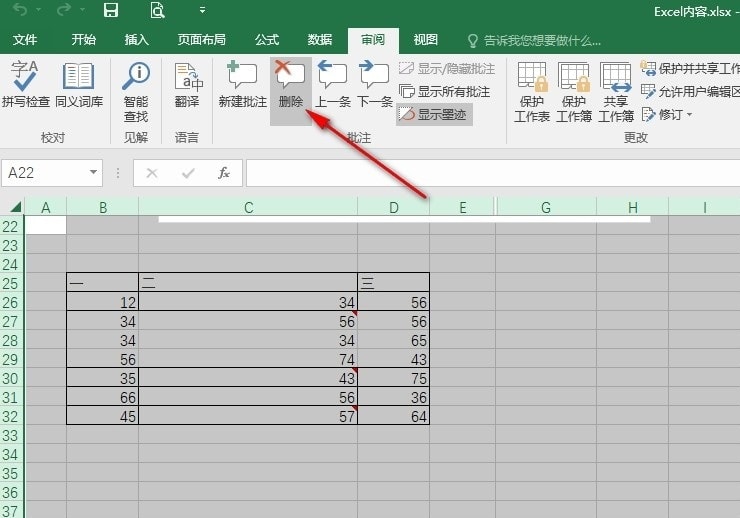Open the 同义词库 thesaurus
Image resolution: width=740 pixels, height=518 pixels.
(78, 84)
